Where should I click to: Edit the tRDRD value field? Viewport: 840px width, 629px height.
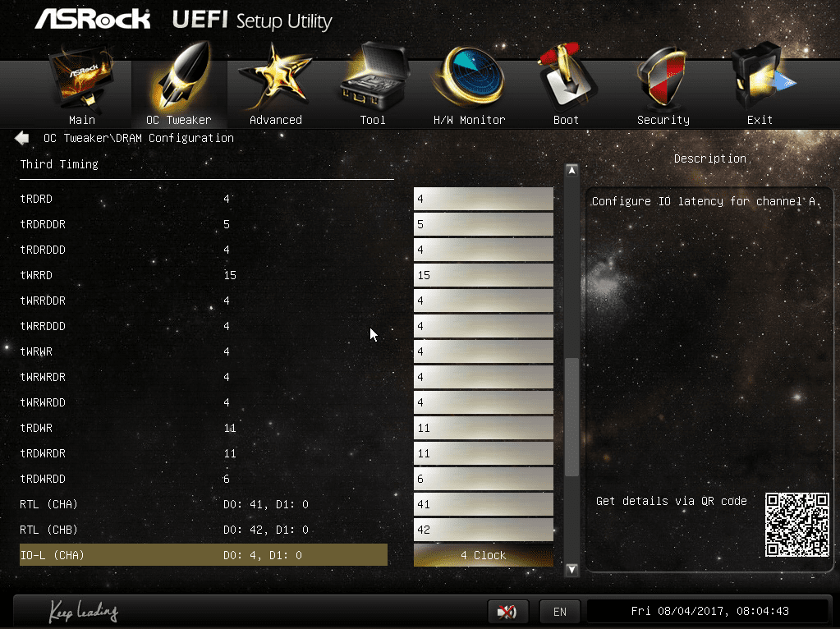coord(483,199)
